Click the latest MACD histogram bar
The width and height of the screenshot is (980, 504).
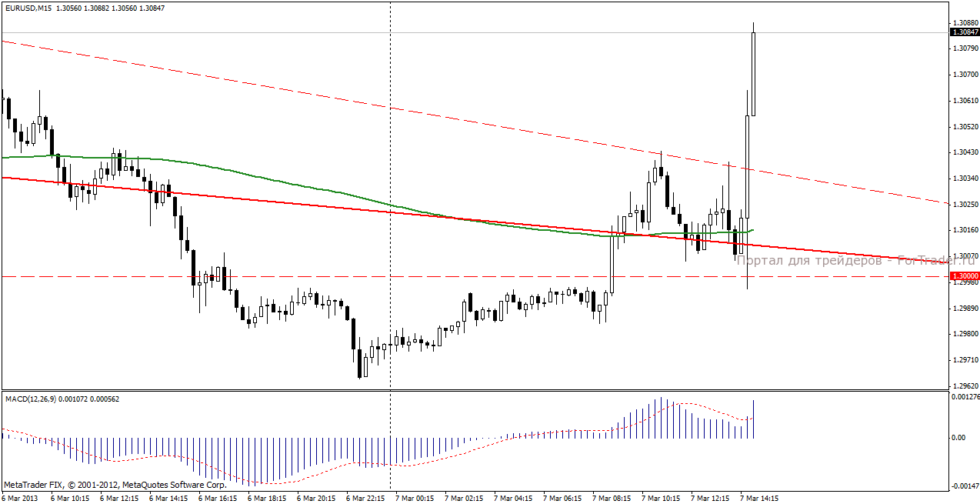(753, 419)
